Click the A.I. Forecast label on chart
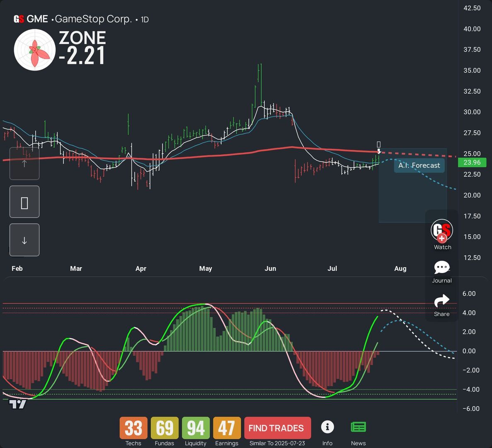Screen dimensions: 492x448 point(419,166)
